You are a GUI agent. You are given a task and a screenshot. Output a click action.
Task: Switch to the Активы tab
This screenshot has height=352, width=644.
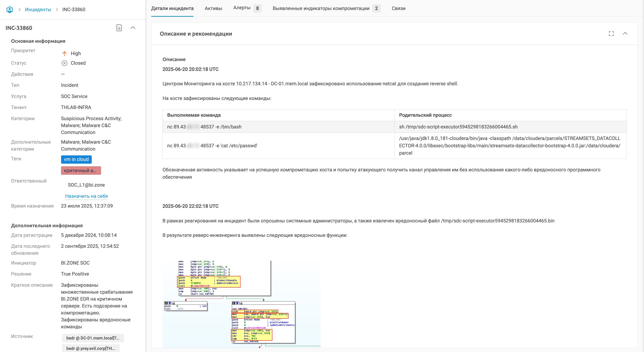[213, 8]
